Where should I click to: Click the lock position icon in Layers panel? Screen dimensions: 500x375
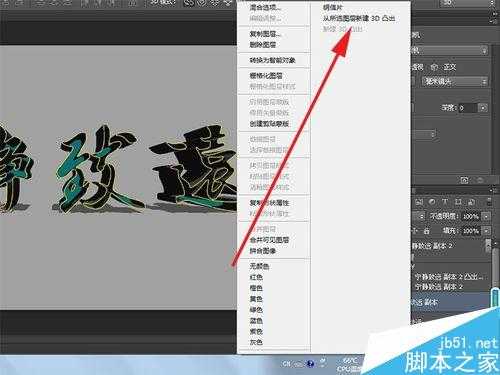(415, 231)
